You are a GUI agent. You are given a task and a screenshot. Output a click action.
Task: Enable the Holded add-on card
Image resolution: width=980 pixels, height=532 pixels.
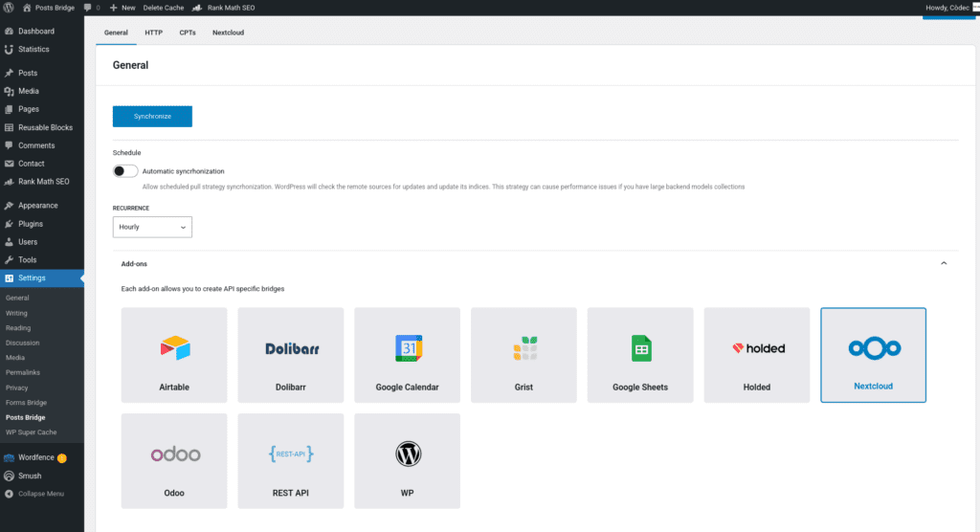pos(757,355)
